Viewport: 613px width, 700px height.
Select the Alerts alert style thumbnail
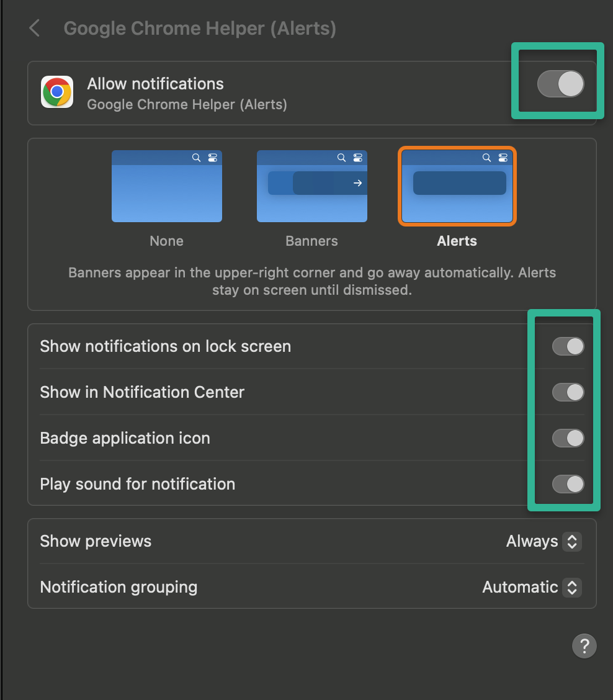click(457, 186)
